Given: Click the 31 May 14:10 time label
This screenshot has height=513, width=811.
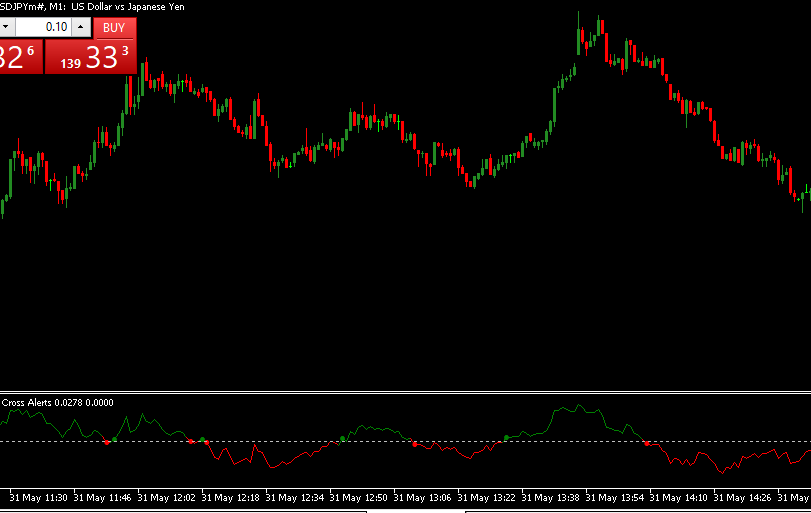Looking at the screenshot, I should [679, 497].
